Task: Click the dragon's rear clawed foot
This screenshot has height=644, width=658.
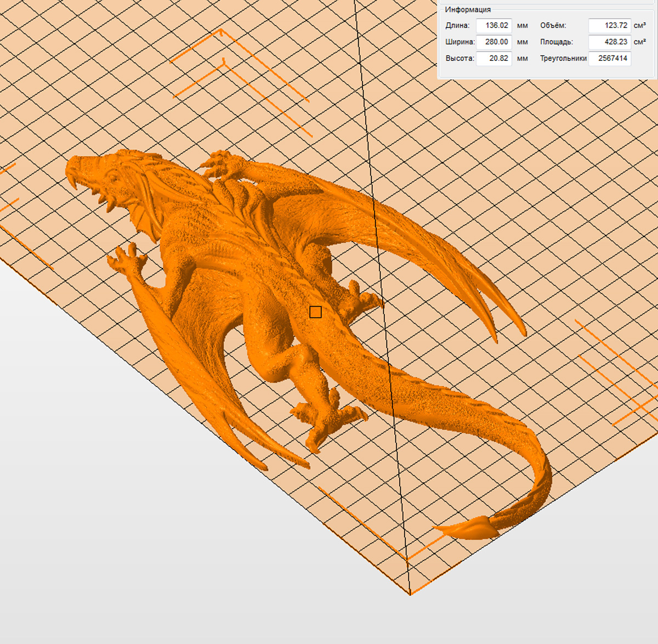Action: [x=326, y=420]
